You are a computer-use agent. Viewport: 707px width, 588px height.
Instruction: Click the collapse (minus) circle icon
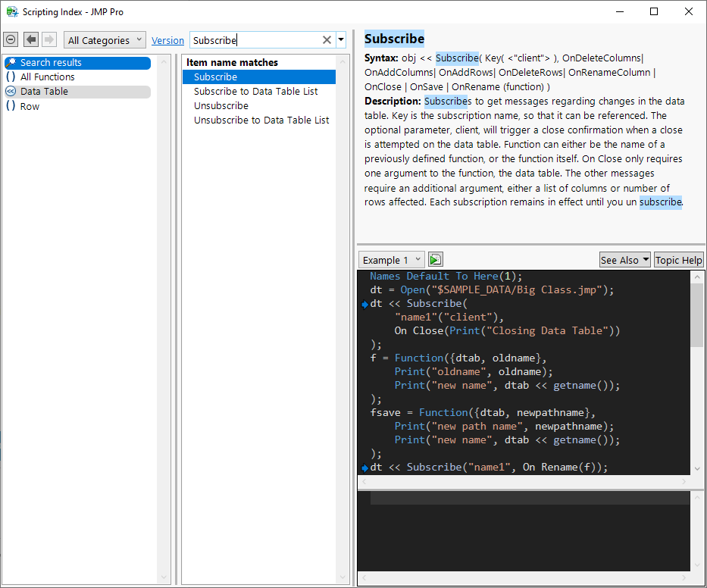coord(11,40)
